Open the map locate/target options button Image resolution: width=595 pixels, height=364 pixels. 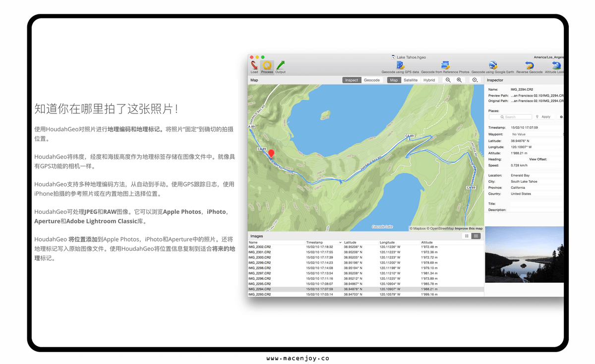tap(475, 80)
